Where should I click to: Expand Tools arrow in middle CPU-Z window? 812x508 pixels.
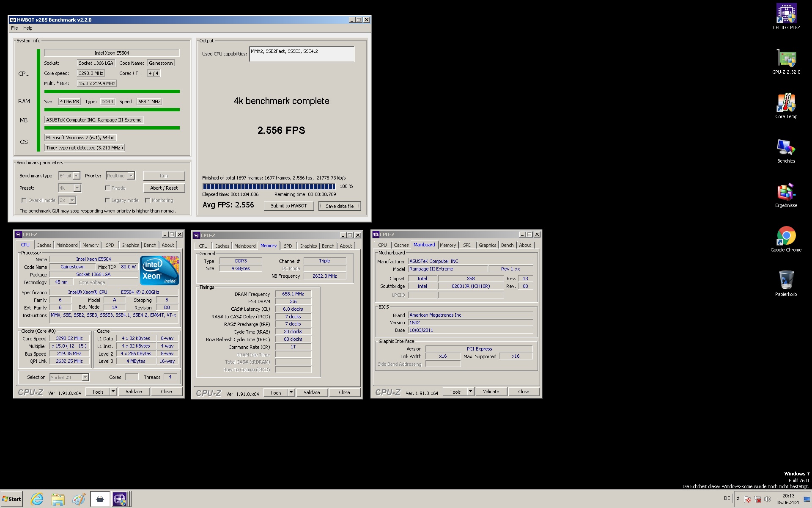coord(291,392)
